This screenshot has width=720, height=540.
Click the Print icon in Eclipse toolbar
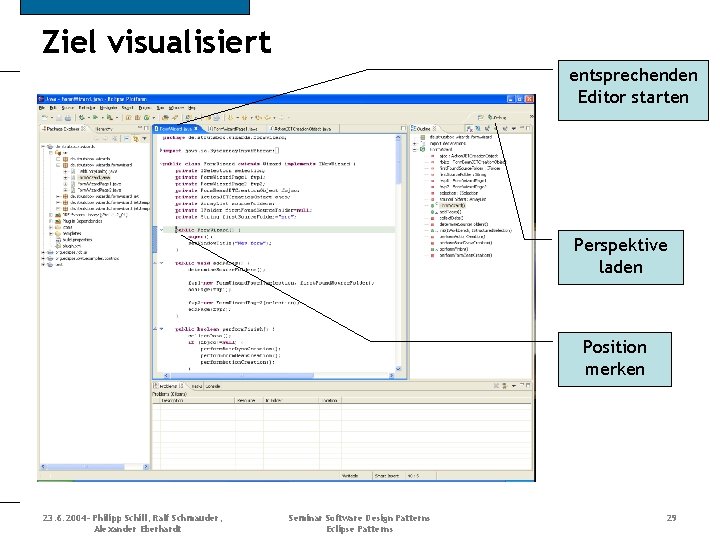(x=68, y=118)
